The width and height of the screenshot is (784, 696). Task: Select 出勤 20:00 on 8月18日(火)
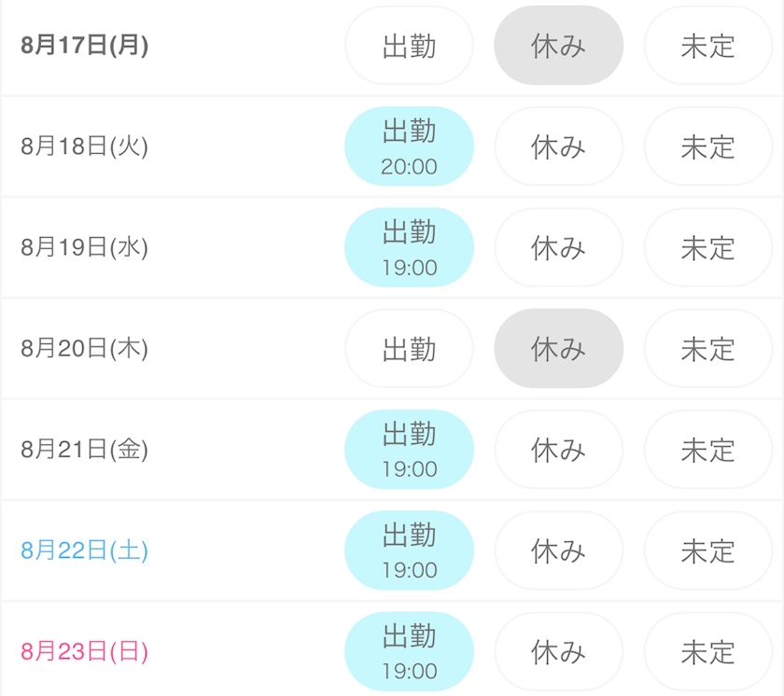coord(409,146)
